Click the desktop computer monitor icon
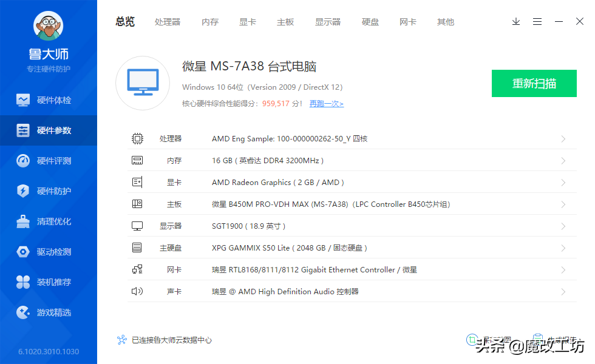Screen dimensions: 595x364 click(143, 83)
